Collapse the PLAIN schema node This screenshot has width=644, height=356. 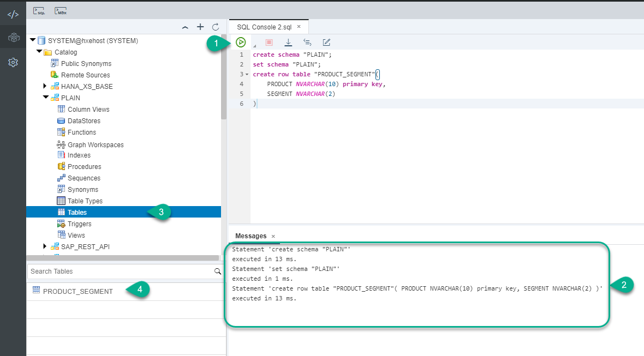[46, 97]
